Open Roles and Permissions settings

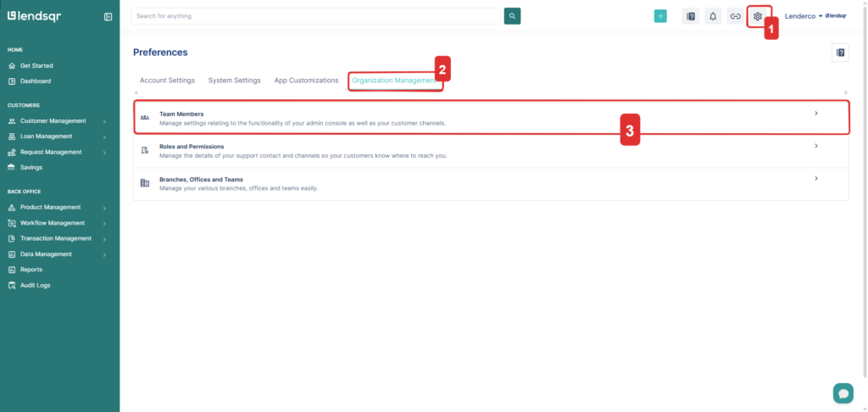(490, 151)
